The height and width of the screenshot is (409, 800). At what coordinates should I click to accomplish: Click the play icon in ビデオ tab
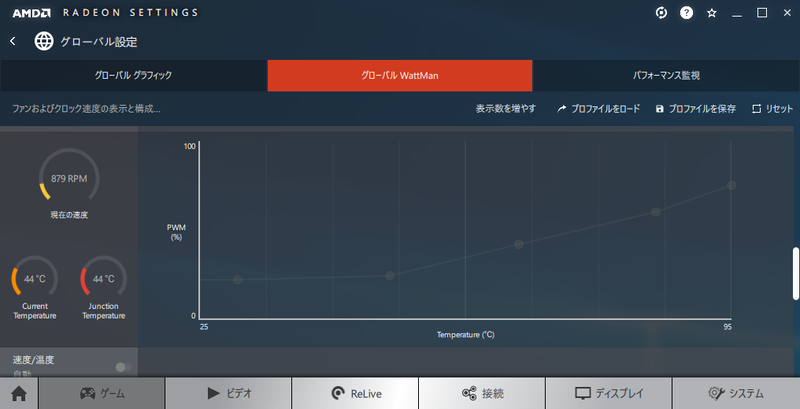pyautogui.click(x=213, y=393)
